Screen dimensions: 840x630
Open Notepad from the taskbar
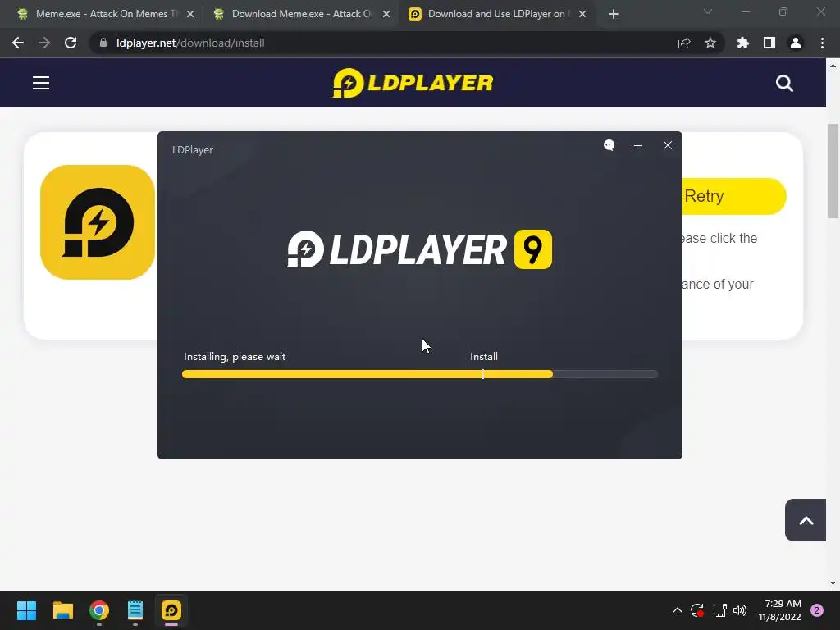135,610
